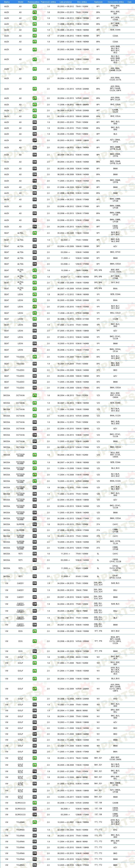This screenshot has width=135, height=868.
Task: Click the Oznaczenie silnika column header
Action: point(115,2)
